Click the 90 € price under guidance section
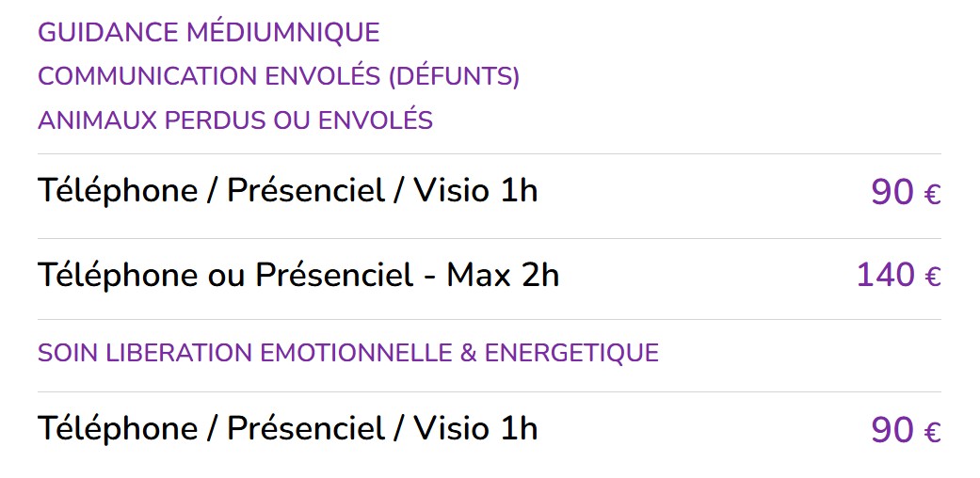Image resolution: width=980 pixels, height=478 pixels. click(907, 193)
